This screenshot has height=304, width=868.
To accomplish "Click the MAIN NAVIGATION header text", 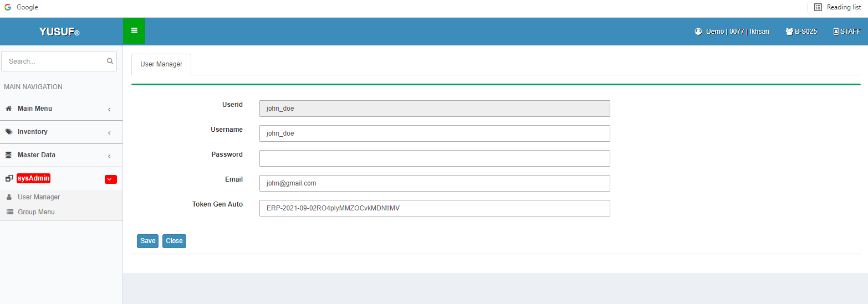I will pos(33,87).
